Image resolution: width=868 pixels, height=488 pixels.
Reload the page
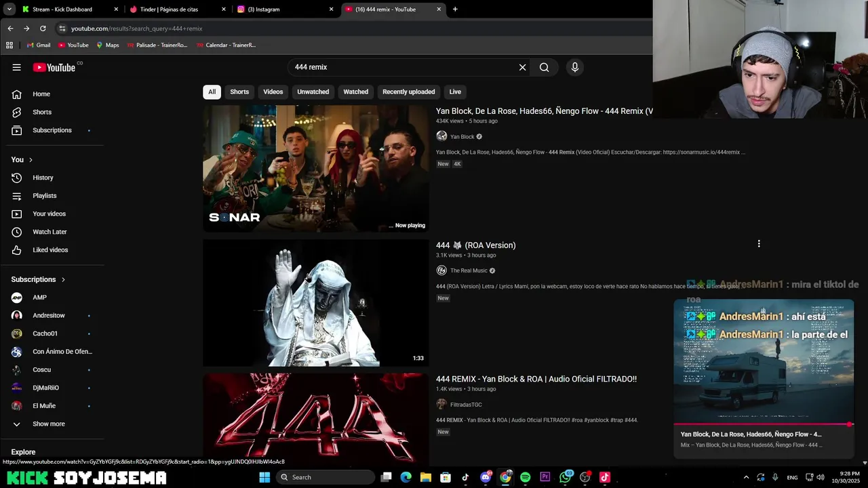click(x=43, y=28)
